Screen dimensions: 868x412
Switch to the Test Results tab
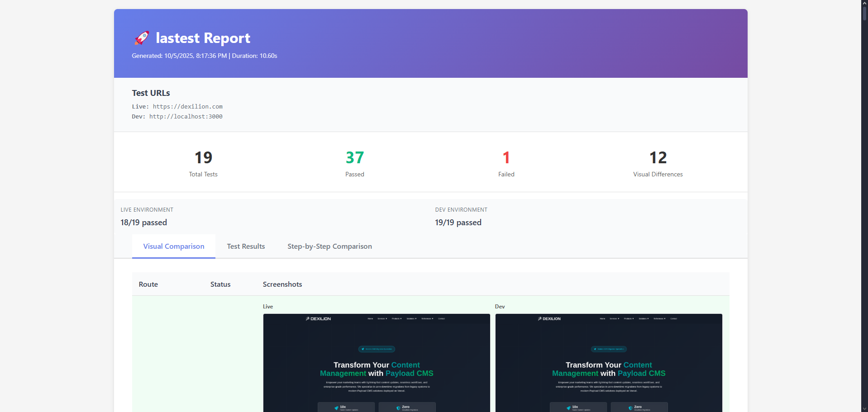click(246, 246)
